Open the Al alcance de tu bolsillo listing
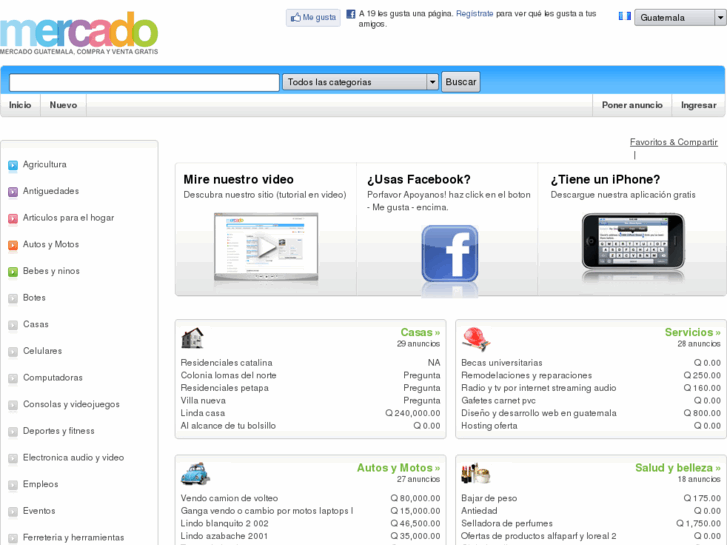The image size is (727, 545). pyautogui.click(x=228, y=425)
